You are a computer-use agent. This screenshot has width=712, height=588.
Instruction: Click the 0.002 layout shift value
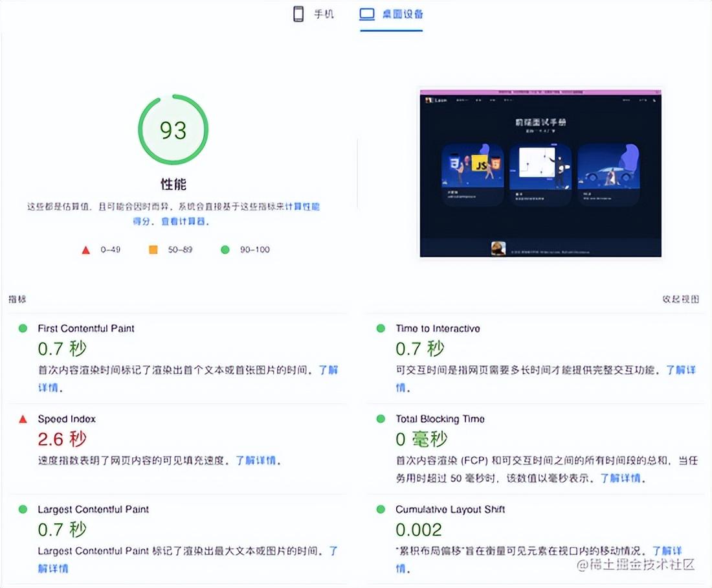click(x=418, y=530)
